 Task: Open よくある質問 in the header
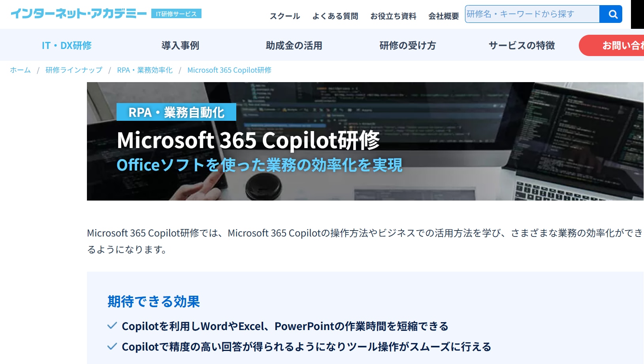[x=335, y=16]
